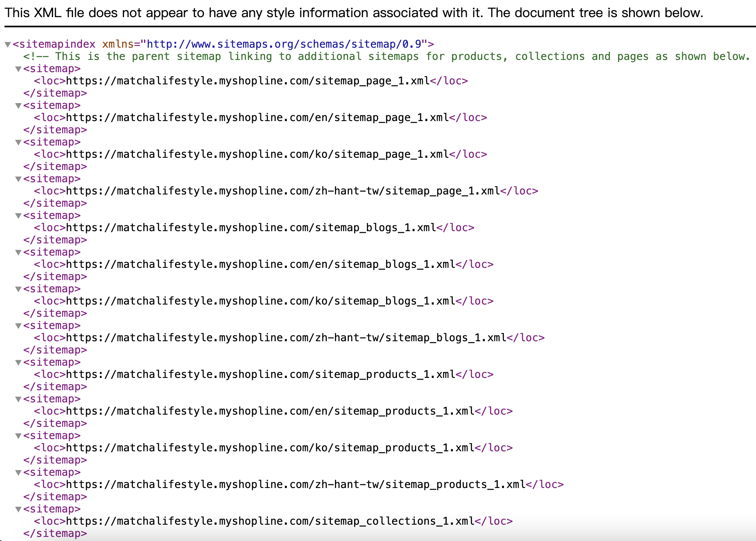Viewport: 756px width, 541px height.
Task: Collapse sitemap node containing en/sitemap_blogs_1.xml
Action: pyautogui.click(x=18, y=252)
